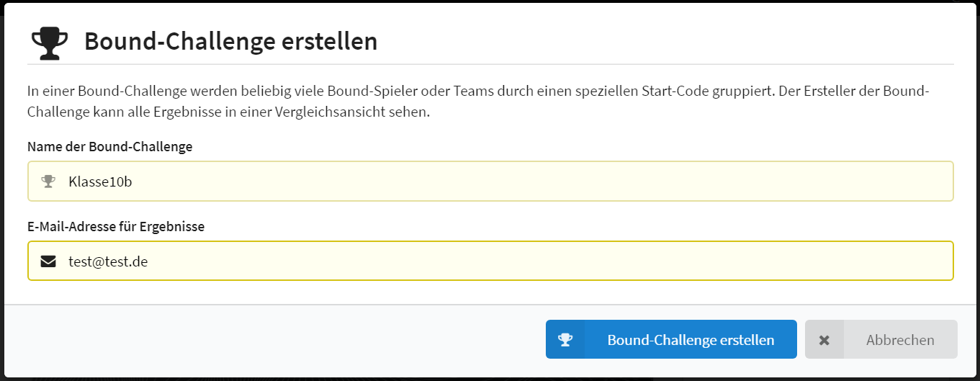Cancel the dialog with the Abbrechen button

point(881,339)
